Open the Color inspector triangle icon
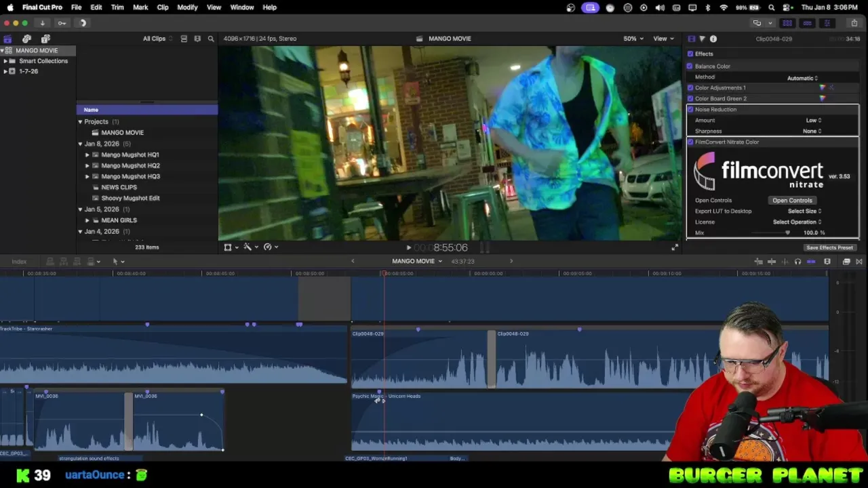Screen dimensions: 868x488 tap(702, 39)
